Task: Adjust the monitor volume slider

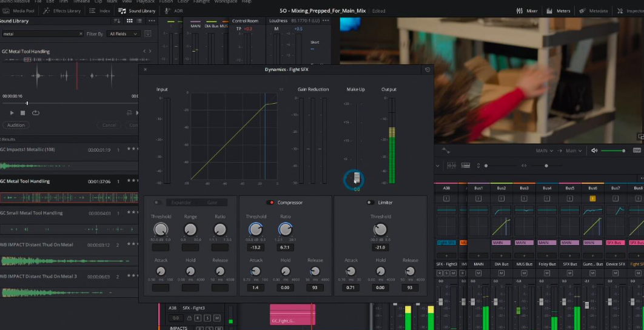Action: coord(613,151)
